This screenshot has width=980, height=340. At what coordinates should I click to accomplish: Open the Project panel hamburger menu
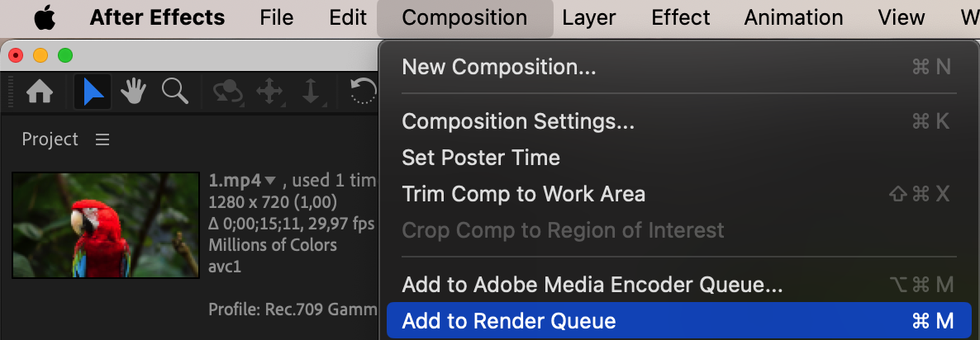[x=102, y=139]
